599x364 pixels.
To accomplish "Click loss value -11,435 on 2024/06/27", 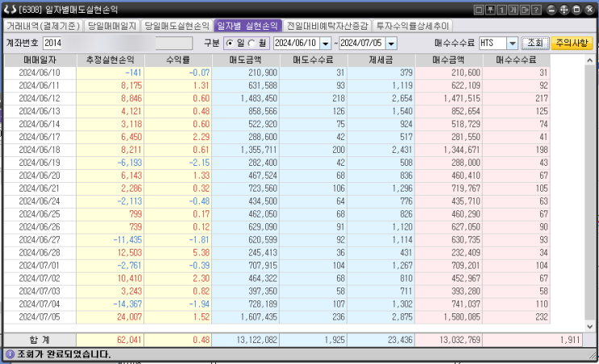I will (127, 240).
